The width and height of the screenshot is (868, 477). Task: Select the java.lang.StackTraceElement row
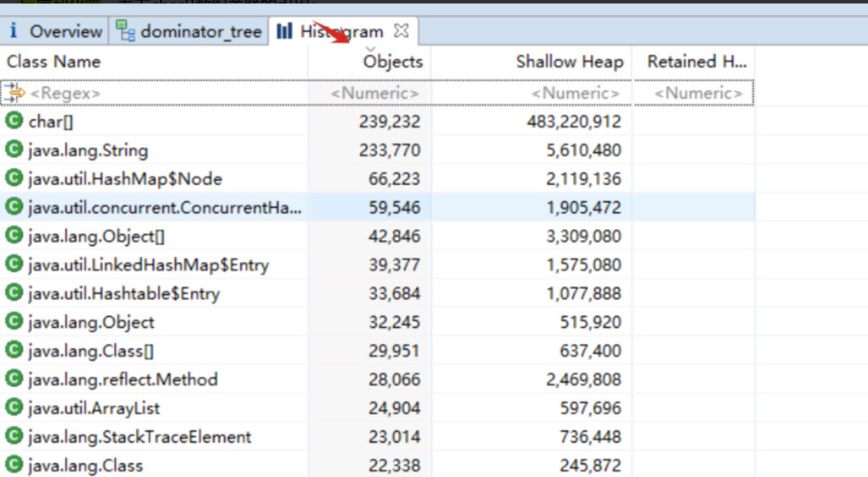click(378, 437)
